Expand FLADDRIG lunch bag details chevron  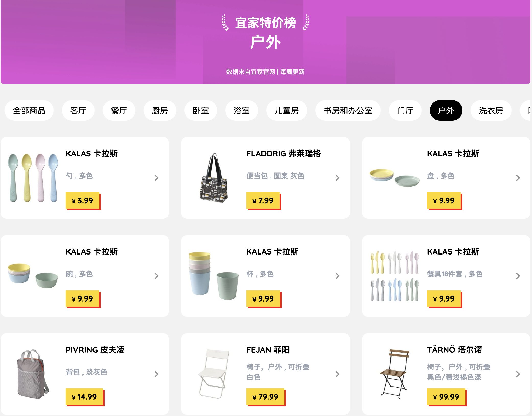[337, 178]
